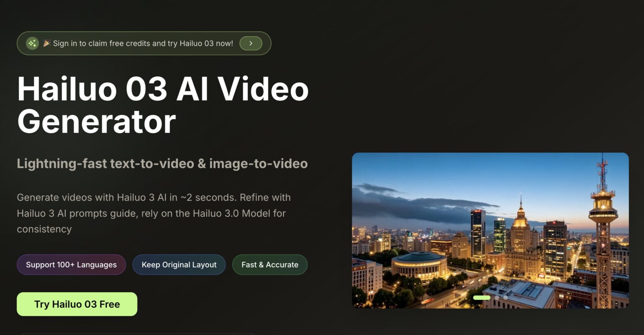644x335 pixels.
Task: Switch to the third carousel slide dot
Action: click(x=506, y=298)
